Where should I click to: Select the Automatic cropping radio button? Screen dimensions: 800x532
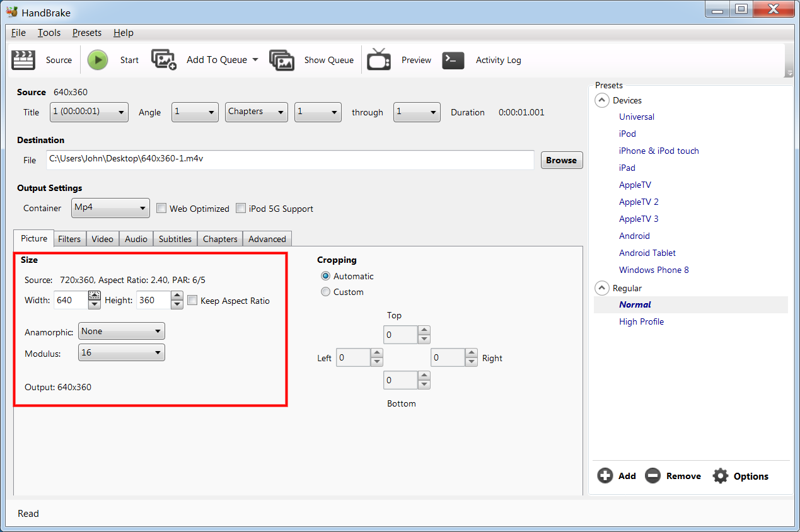click(x=325, y=276)
